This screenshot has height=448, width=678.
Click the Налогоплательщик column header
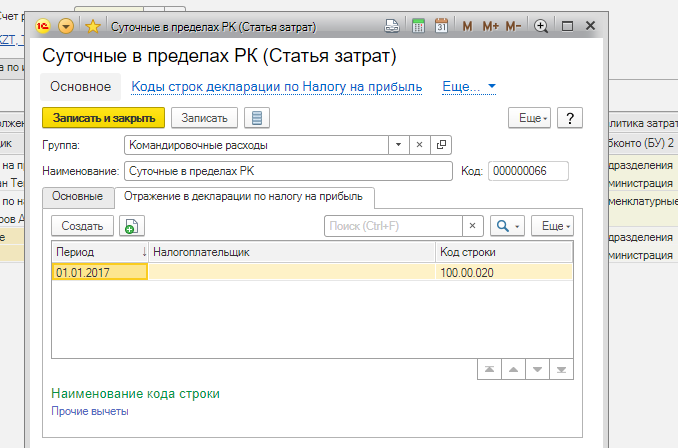point(292,252)
